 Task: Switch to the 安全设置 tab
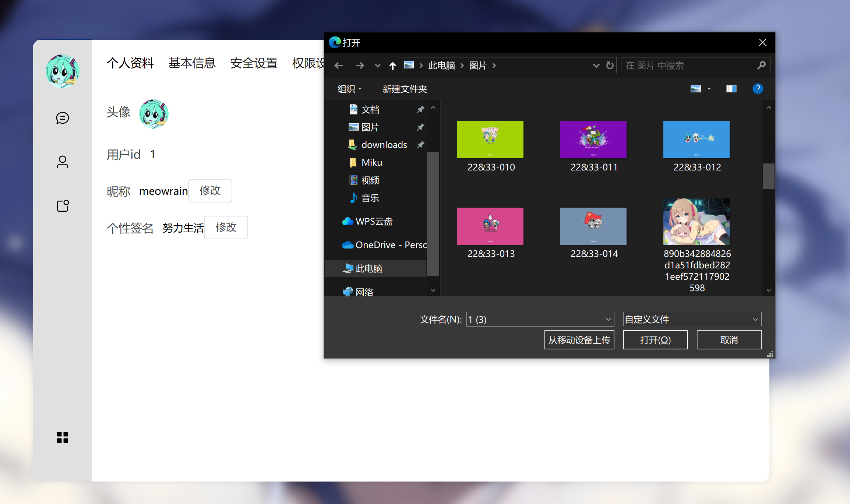[x=254, y=63]
